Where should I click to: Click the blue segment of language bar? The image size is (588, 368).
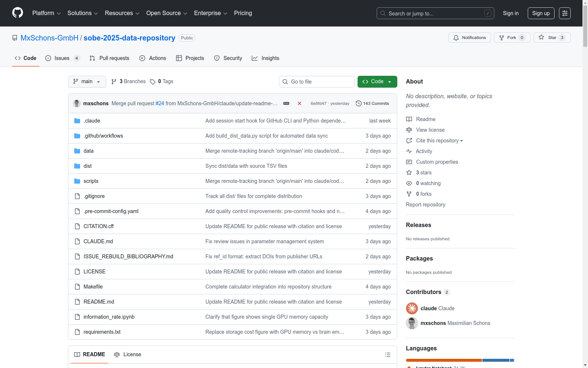(x=496, y=360)
